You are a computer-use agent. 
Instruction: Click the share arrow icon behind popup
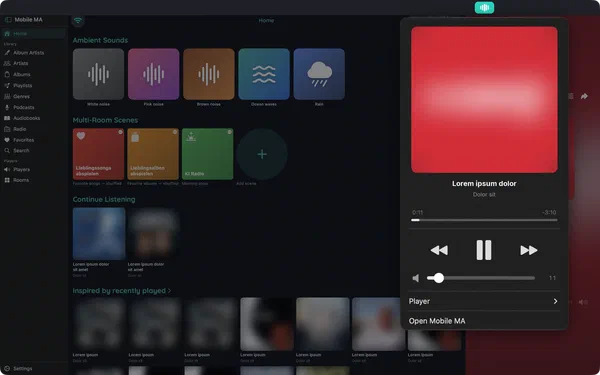[584, 96]
